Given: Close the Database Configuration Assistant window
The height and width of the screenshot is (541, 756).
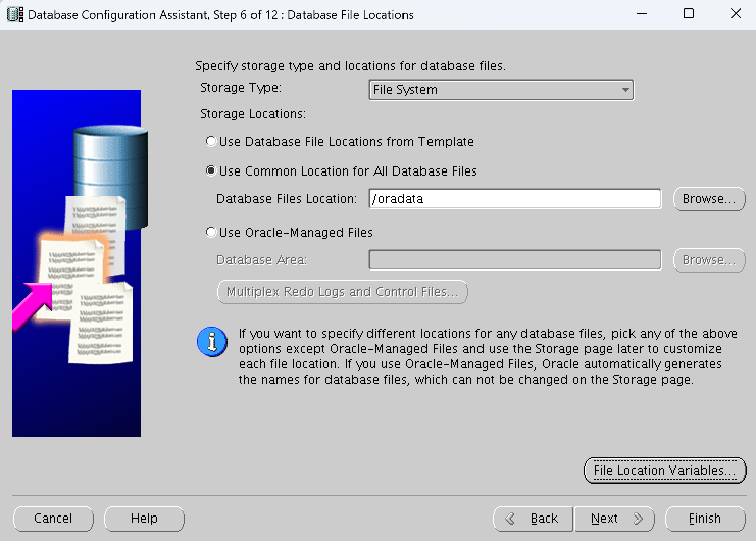Looking at the screenshot, I should (x=736, y=14).
